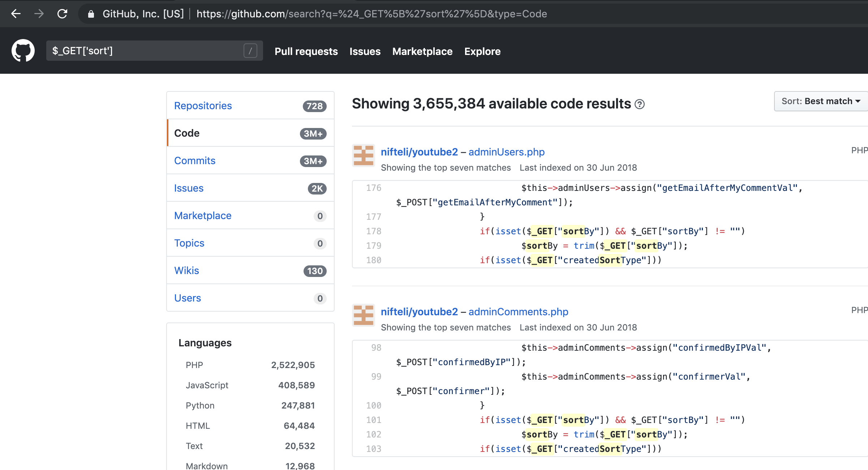The width and height of the screenshot is (868, 470).
Task: Open the Sort: Best match dropdown
Action: (x=820, y=101)
